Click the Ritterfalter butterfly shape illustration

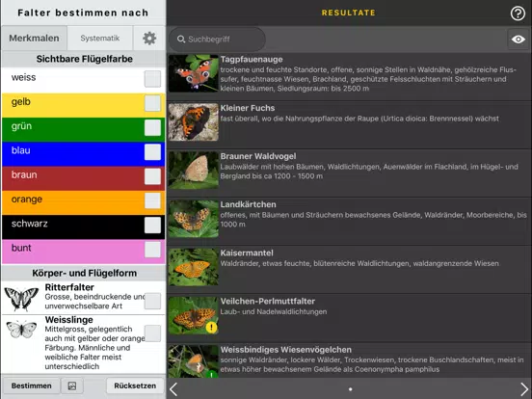coord(21,299)
